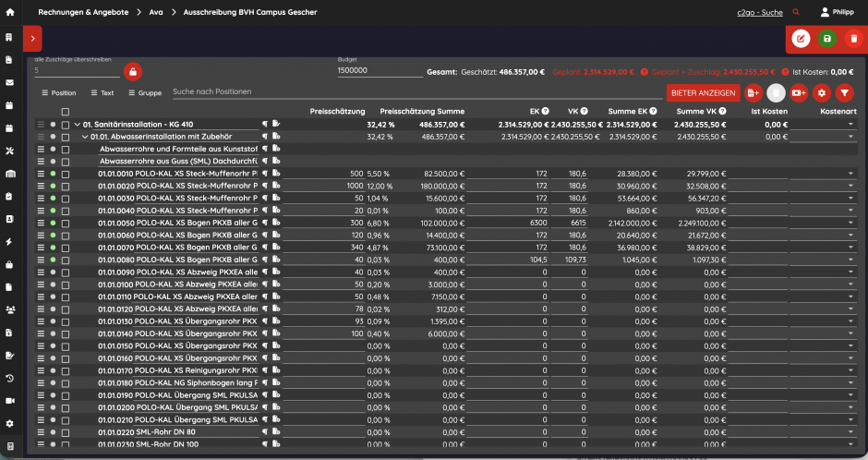The width and height of the screenshot is (868, 460).
Task: Check the box for 01.01.0050 row
Action: pos(66,224)
